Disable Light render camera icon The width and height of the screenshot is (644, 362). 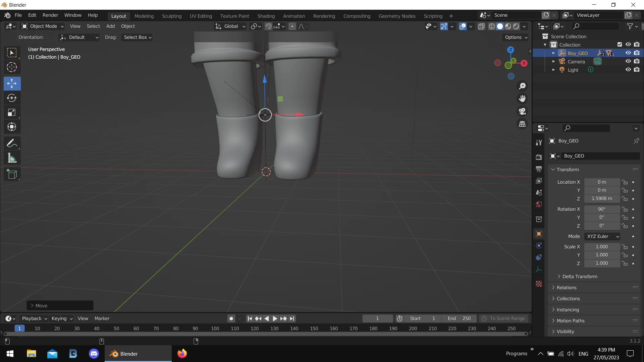tap(637, 70)
